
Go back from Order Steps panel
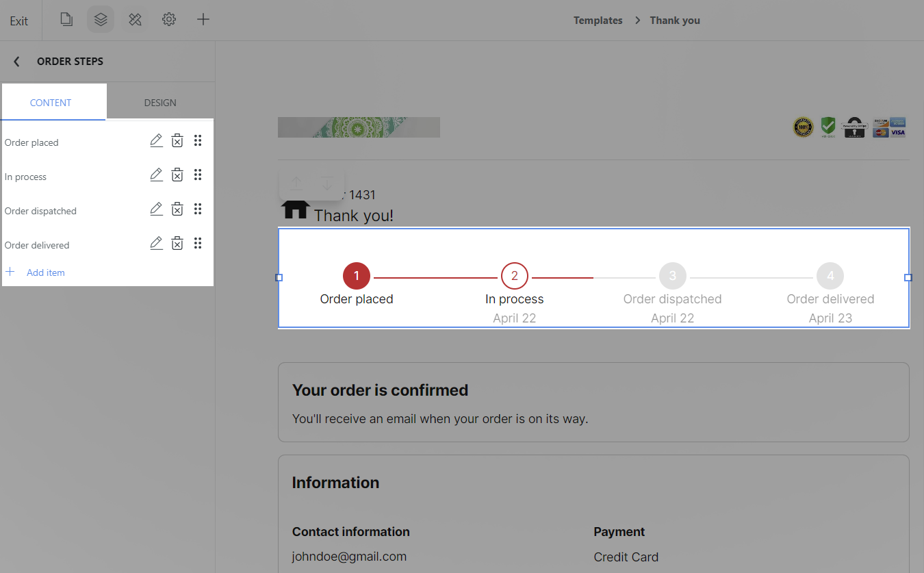pyautogui.click(x=17, y=62)
